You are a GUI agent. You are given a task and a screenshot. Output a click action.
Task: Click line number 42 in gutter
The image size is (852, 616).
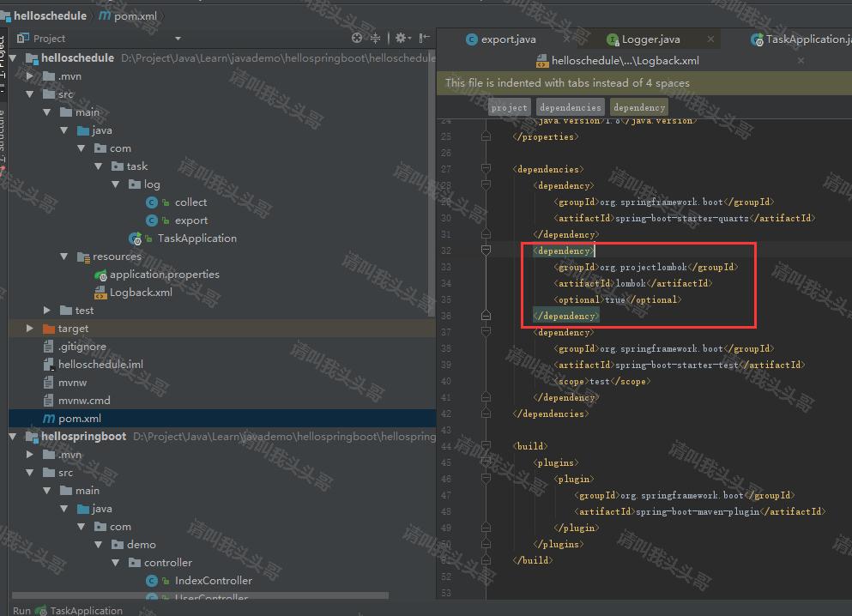445,414
